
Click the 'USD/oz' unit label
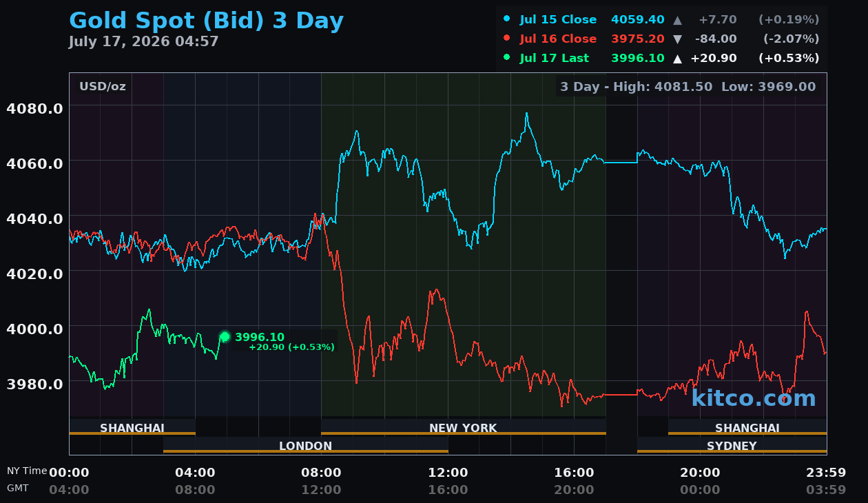pyautogui.click(x=103, y=87)
